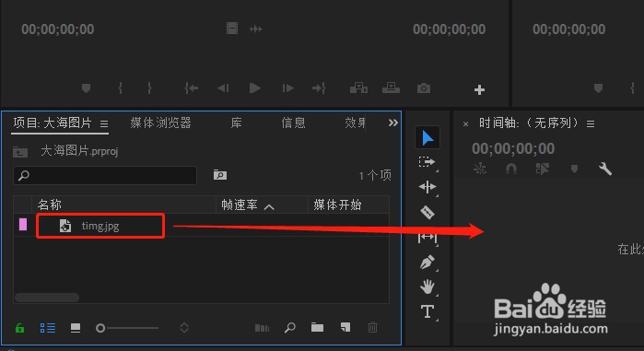644x351 pixels.
Task: Switch project panel to list view
Action: pyautogui.click(x=48, y=328)
